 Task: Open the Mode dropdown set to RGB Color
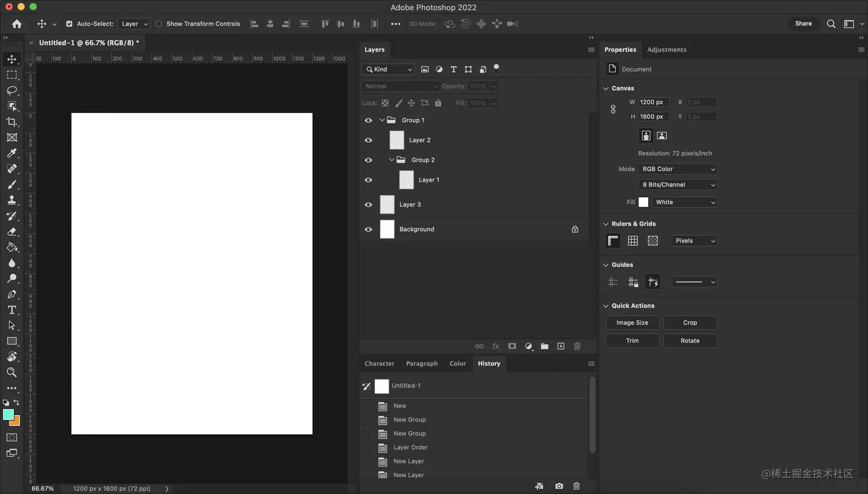pyautogui.click(x=677, y=169)
